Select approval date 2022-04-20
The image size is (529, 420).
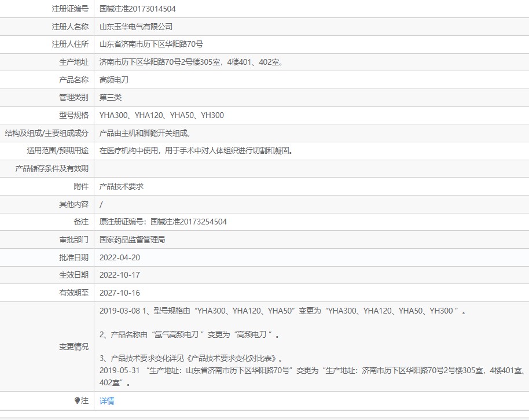[119, 257]
